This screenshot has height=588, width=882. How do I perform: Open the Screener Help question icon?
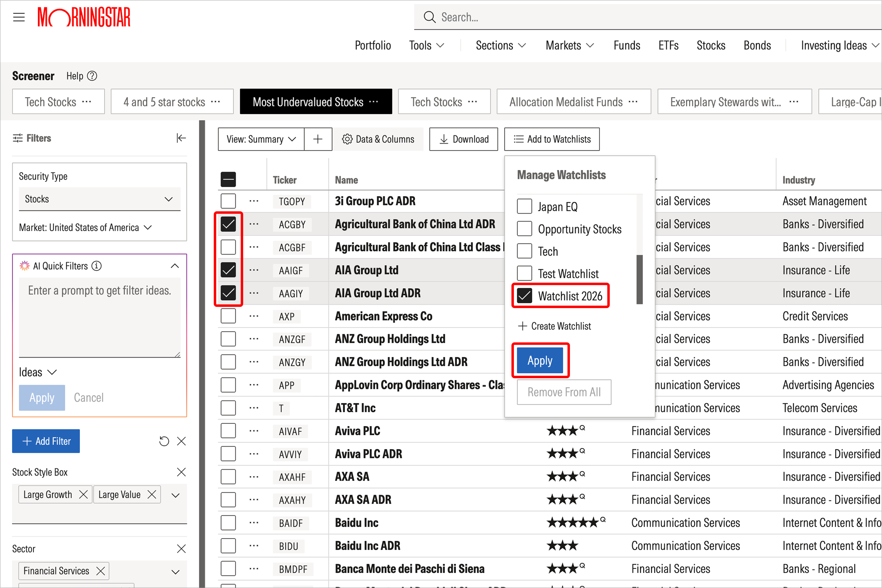(92, 76)
